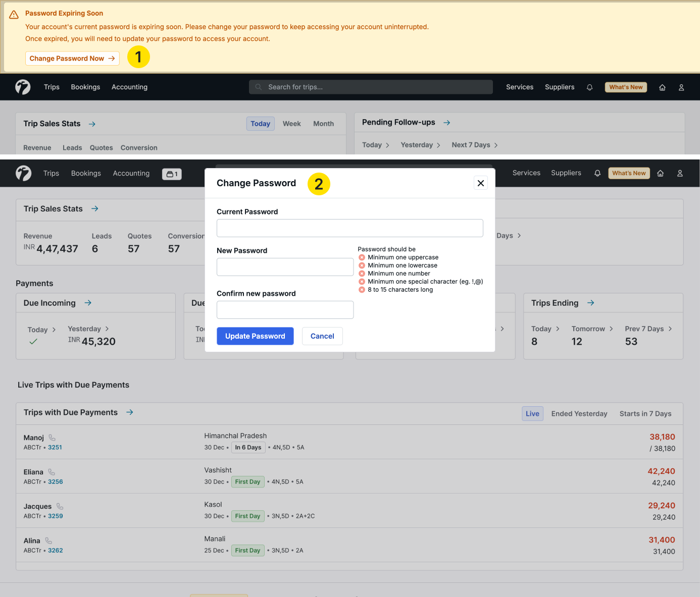Open Trips with Due Payments arrow icon

pyautogui.click(x=130, y=412)
